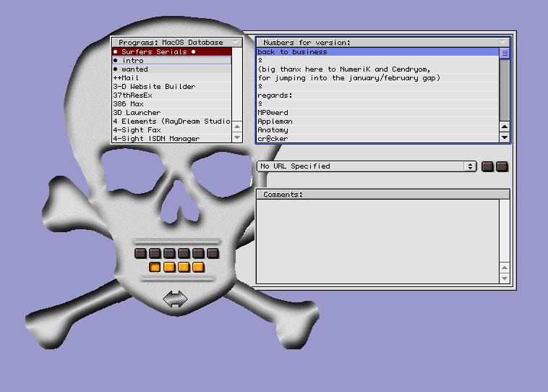Click the first dark button beside URL popup
The width and height of the screenshot is (548, 392).
[x=487, y=166]
